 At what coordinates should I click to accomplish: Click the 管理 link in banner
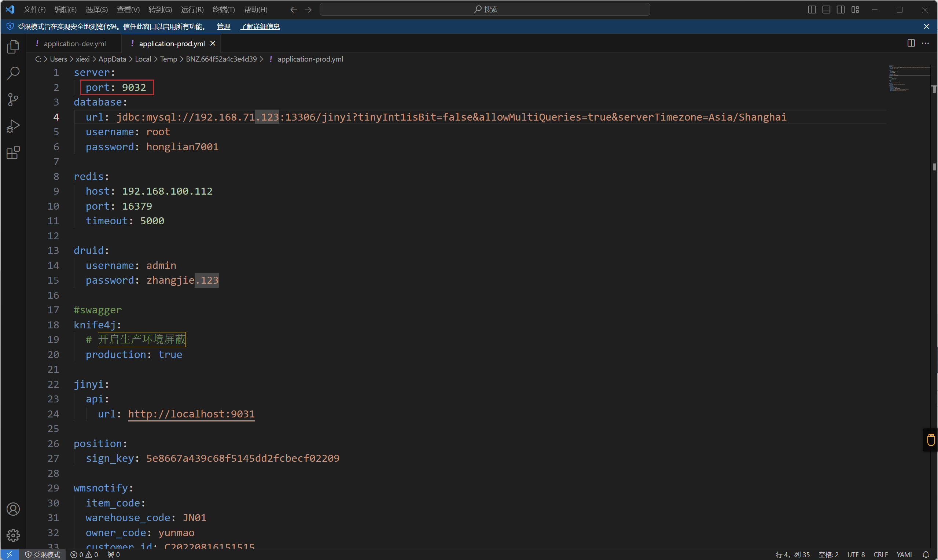pos(223,26)
